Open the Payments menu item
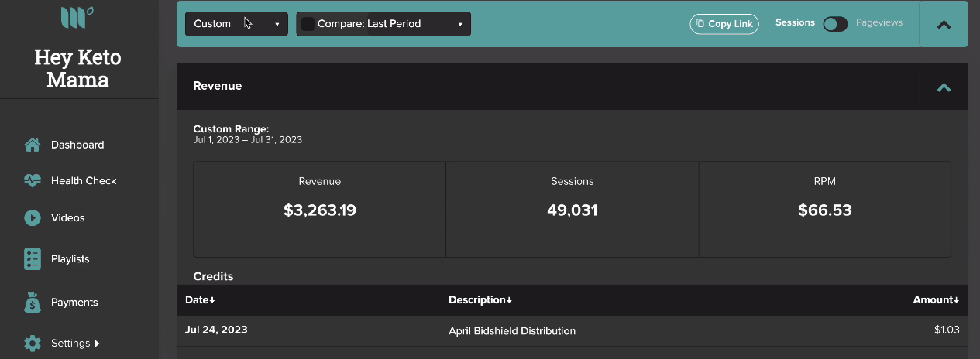The width and height of the screenshot is (980, 359). click(x=74, y=303)
